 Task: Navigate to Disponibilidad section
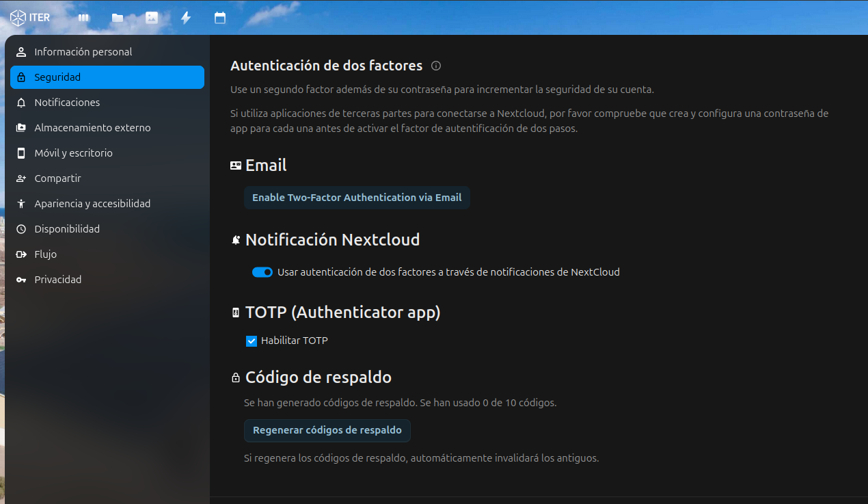click(x=67, y=229)
